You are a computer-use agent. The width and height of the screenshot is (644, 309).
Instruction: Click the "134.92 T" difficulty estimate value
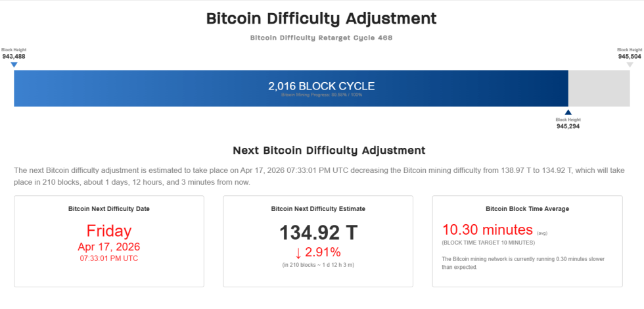tap(318, 233)
